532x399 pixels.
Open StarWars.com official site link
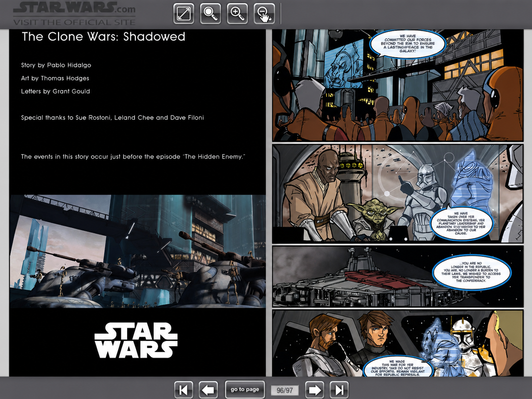[74, 14]
